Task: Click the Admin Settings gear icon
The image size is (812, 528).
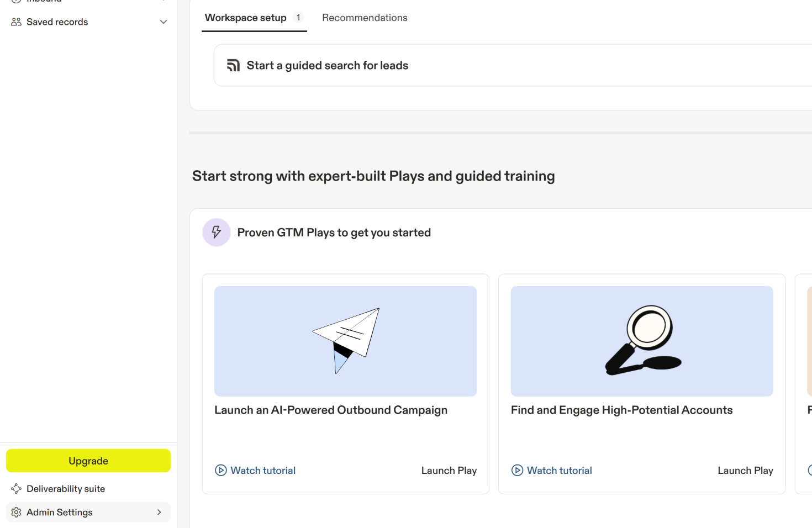Action: pyautogui.click(x=16, y=513)
